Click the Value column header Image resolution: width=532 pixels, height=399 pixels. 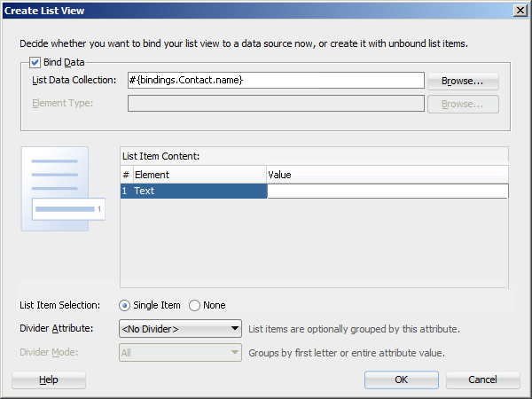tap(387, 175)
